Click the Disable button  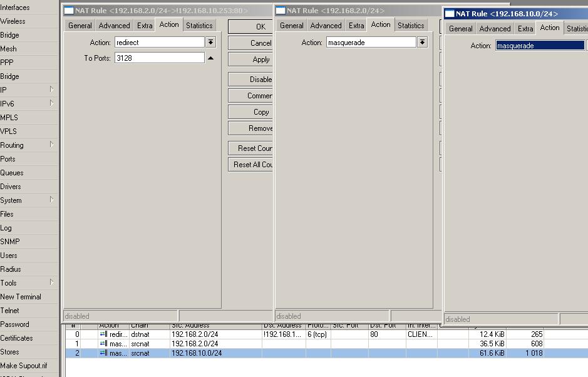pos(250,80)
